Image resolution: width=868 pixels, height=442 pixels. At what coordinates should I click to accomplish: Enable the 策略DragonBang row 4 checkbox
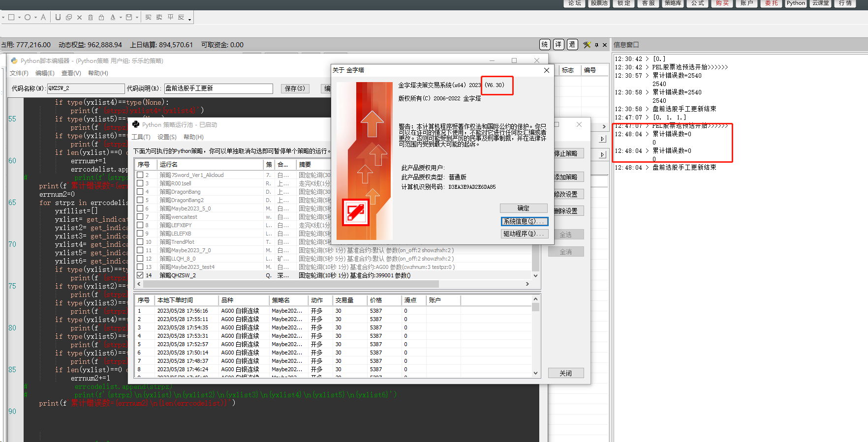click(x=140, y=192)
